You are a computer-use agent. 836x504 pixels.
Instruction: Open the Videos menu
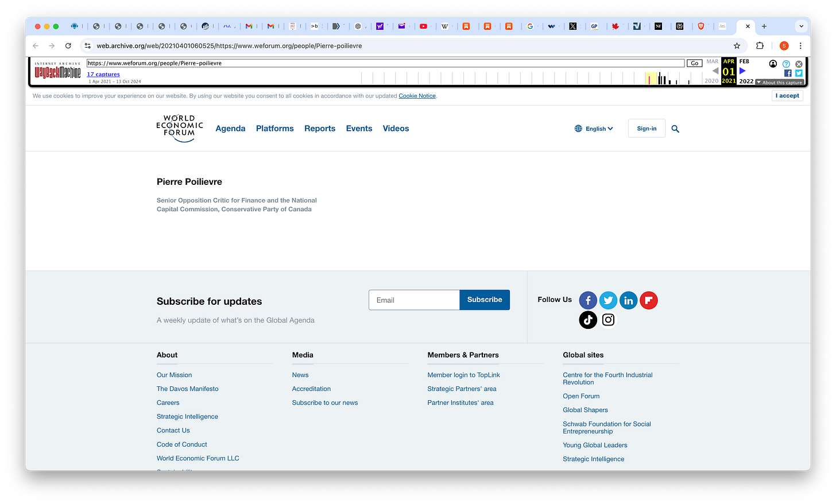coord(396,129)
